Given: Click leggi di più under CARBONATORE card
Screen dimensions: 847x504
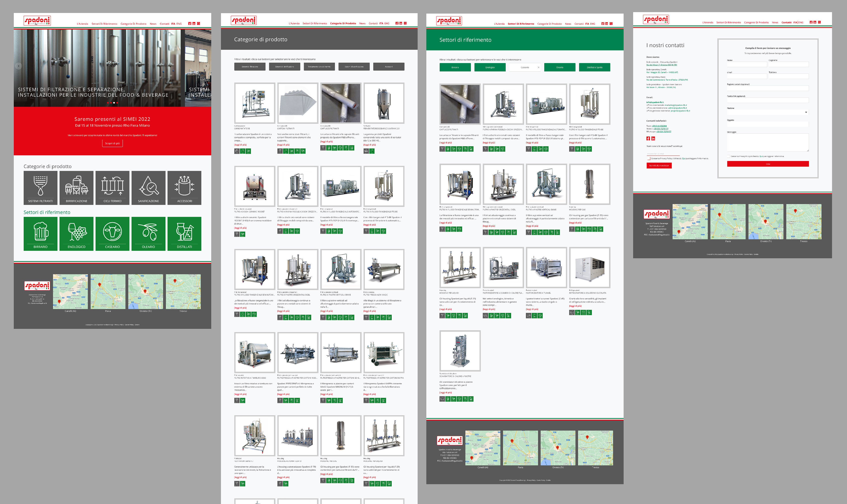Looking at the screenshot, I should pos(240,145).
